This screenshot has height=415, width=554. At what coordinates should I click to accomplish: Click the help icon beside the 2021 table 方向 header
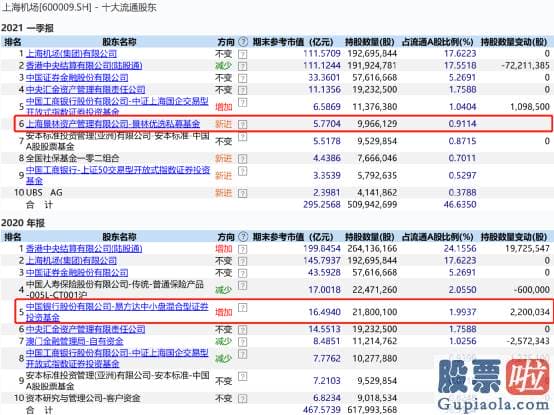pos(243,42)
